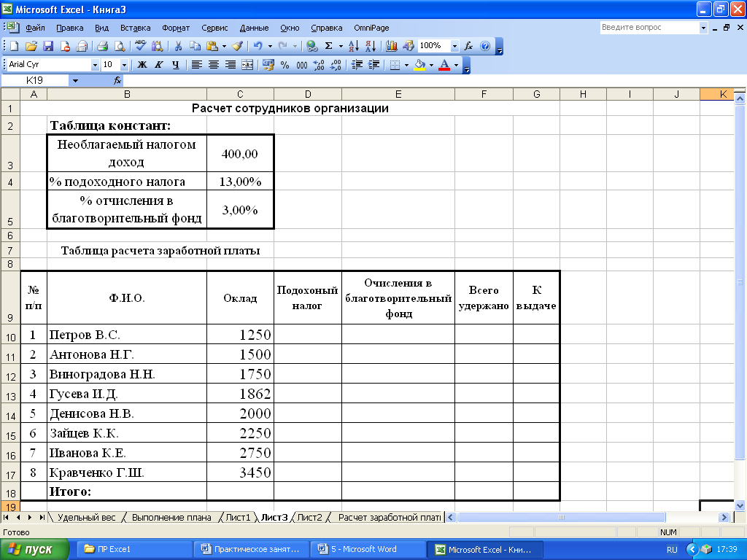Open the Font Color palette dropdown arrow
Viewport: 747px width, 560px height.
[x=457, y=65]
